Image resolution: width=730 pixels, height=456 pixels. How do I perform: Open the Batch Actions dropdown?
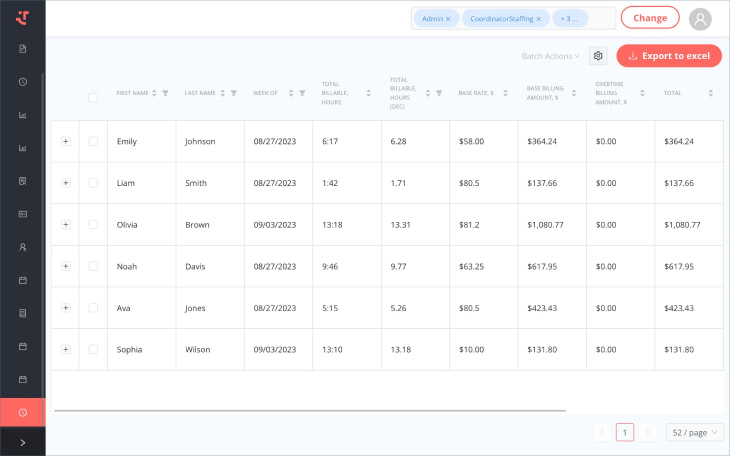550,56
